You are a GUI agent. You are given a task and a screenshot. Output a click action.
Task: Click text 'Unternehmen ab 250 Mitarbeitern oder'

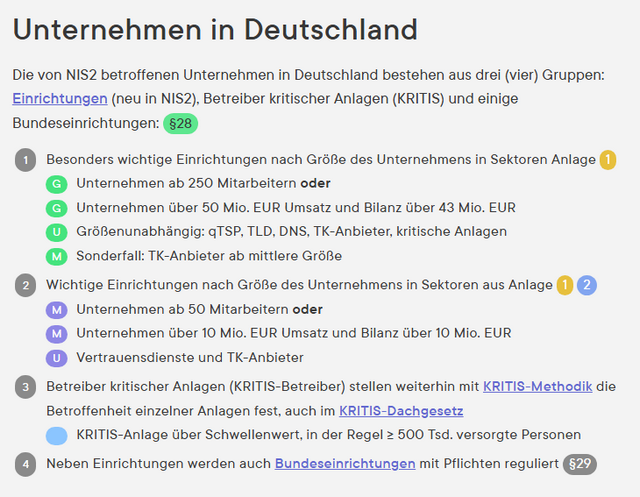203,183
